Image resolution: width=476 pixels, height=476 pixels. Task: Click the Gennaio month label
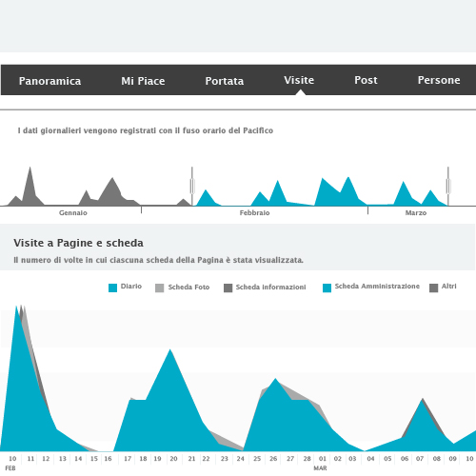[x=73, y=212]
